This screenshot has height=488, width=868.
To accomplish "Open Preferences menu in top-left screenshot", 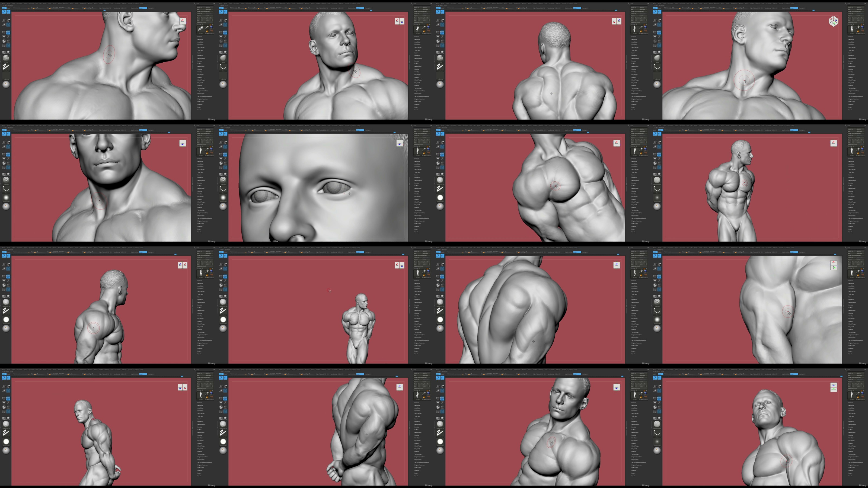I will tap(83, 4).
